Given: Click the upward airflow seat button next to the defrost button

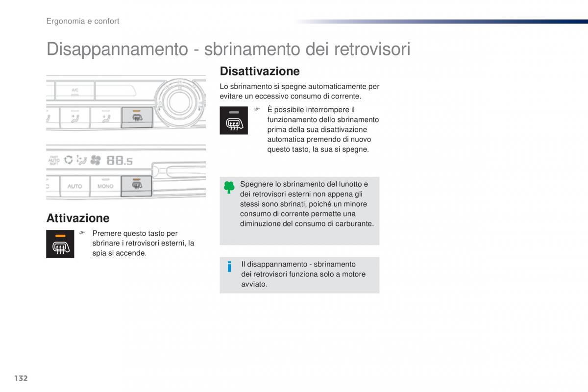Looking at the screenshot, I should [x=105, y=118].
